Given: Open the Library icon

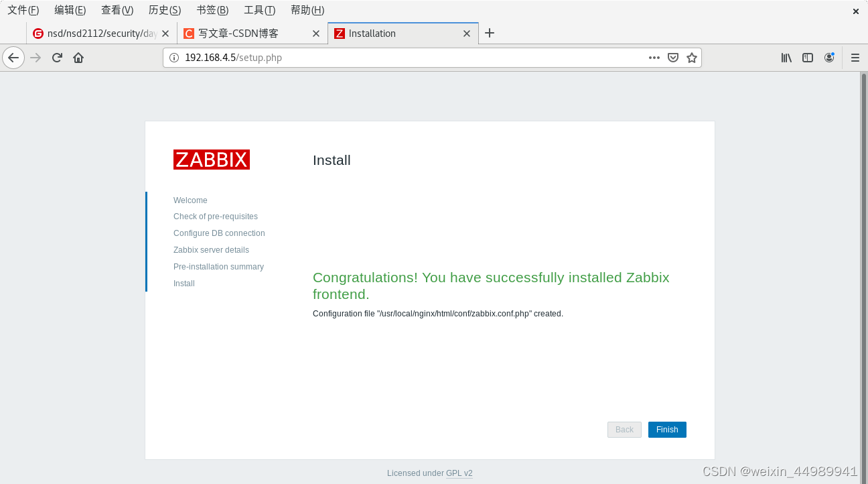Looking at the screenshot, I should click(786, 58).
